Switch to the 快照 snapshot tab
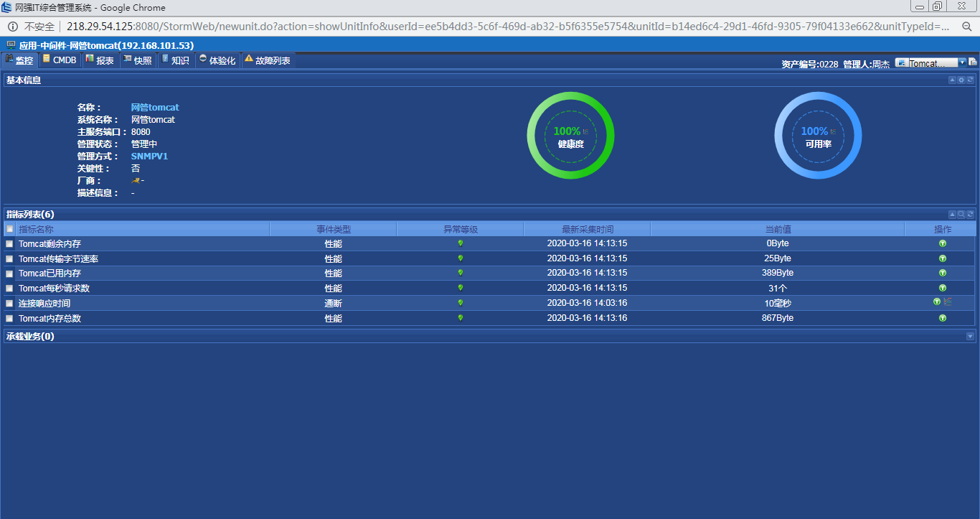This screenshot has width=980, height=519. pyautogui.click(x=138, y=60)
